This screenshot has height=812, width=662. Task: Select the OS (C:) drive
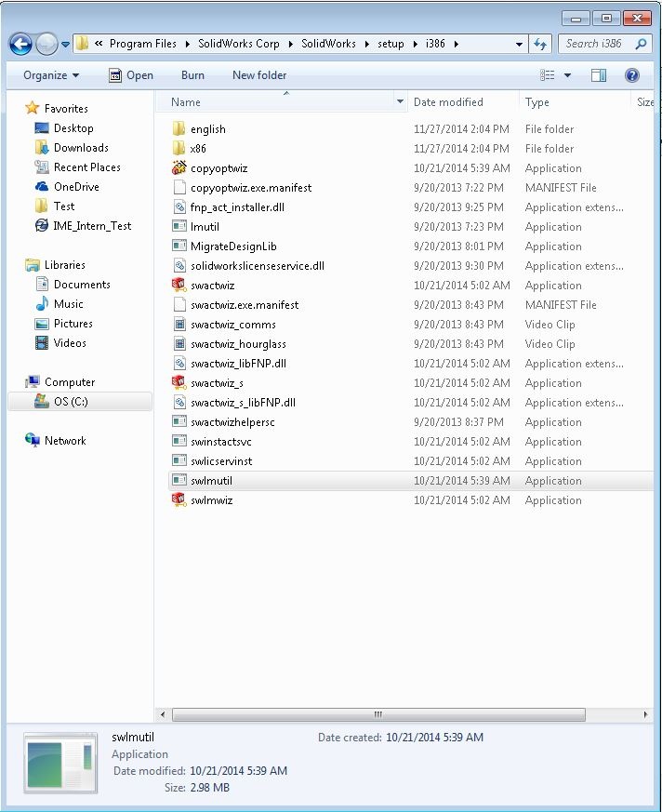click(x=80, y=402)
